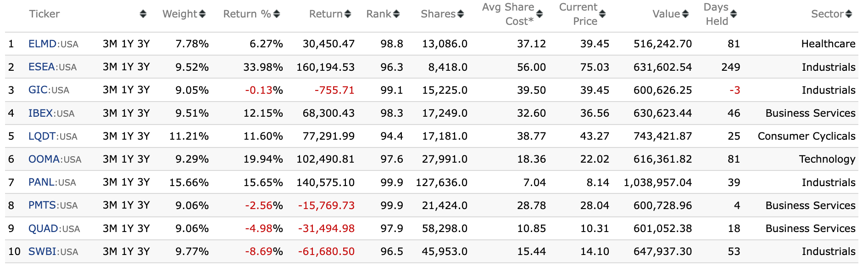This screenshot has height=272, width=868.
Task: Show 3M chart for PMTS
Action: pyautogui.click(x=110, y=205)
